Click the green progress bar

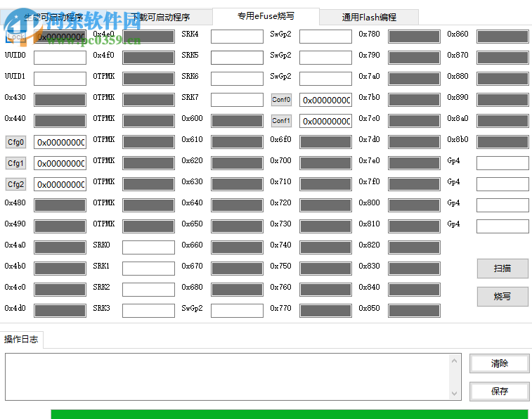point(290,414)
